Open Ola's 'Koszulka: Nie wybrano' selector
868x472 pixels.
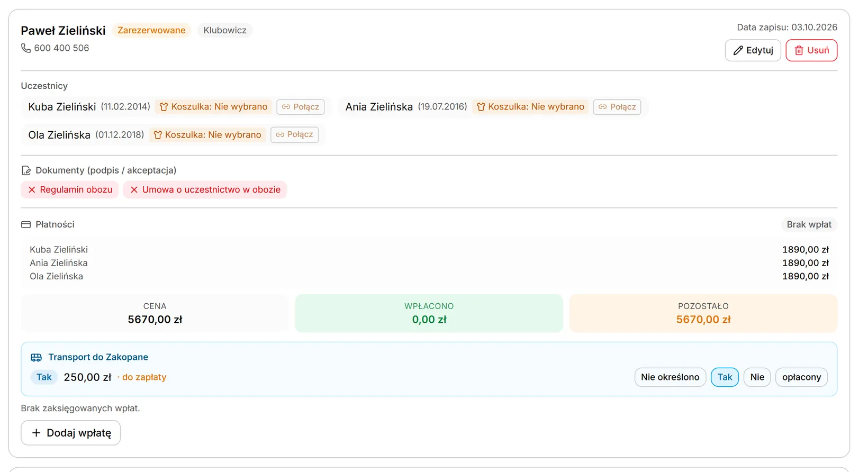[207, 135]
